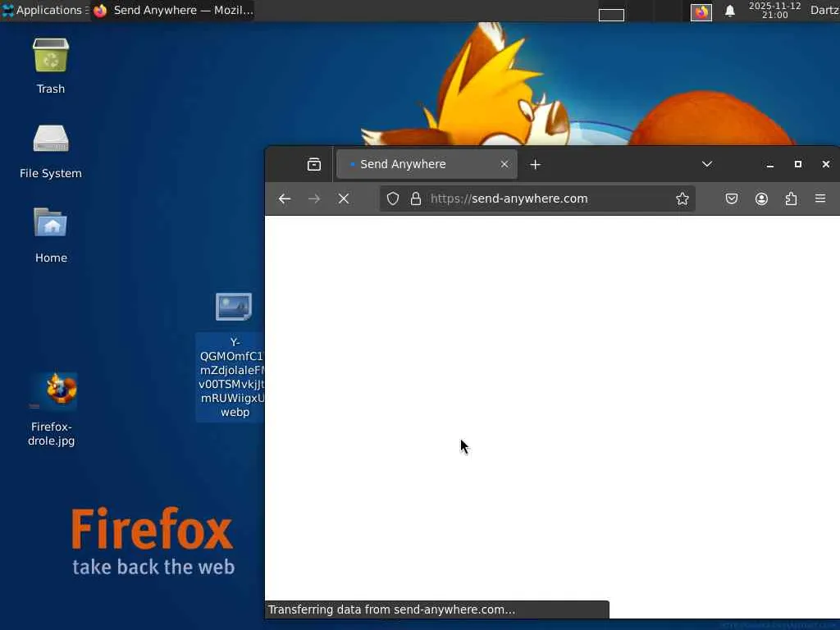The image size is (840, 630).
Task: Open the Firefox hamburger application menu
Action: 820,199
